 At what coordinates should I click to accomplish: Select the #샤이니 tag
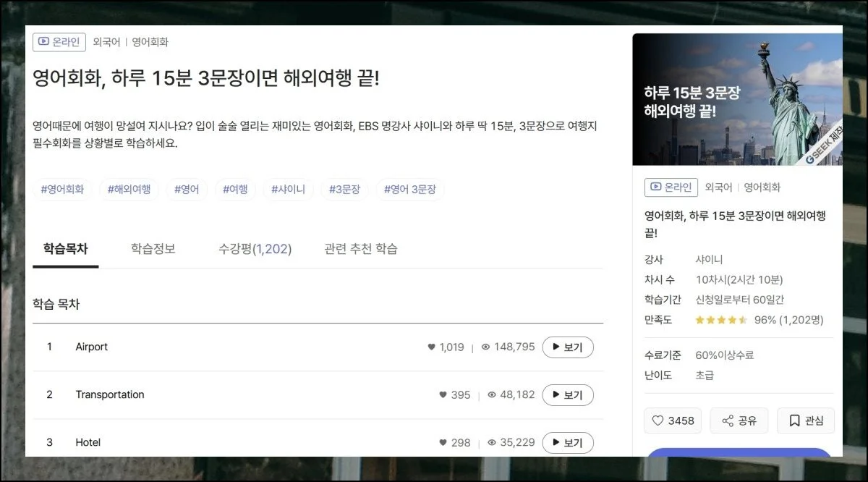point(288,190)
